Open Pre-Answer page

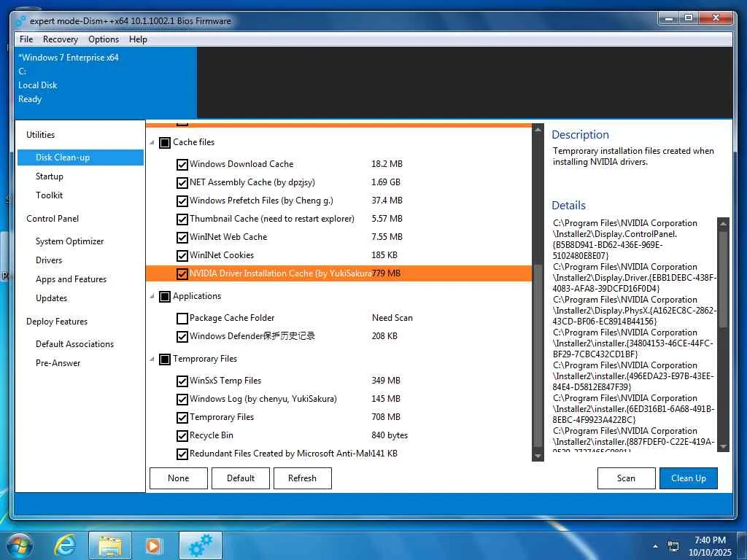tap(58, 363)
